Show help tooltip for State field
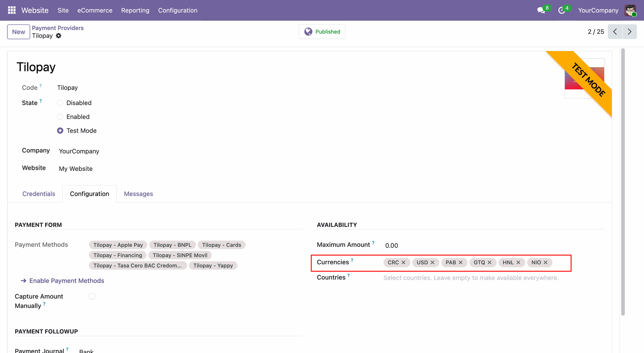This screenshot has height=353, width=644. click(x=41, y=101)
